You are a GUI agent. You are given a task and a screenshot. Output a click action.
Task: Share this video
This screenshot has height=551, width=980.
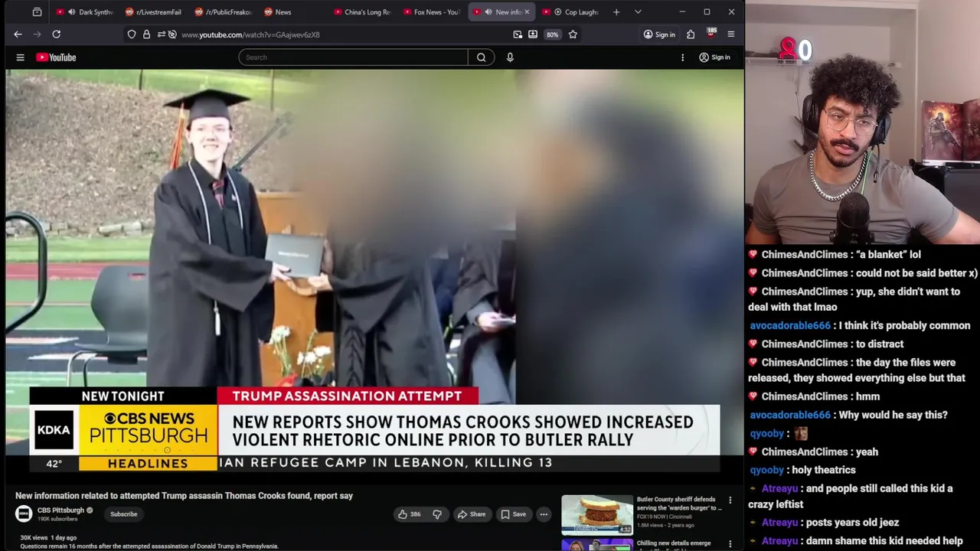click(x=472, y=514)
